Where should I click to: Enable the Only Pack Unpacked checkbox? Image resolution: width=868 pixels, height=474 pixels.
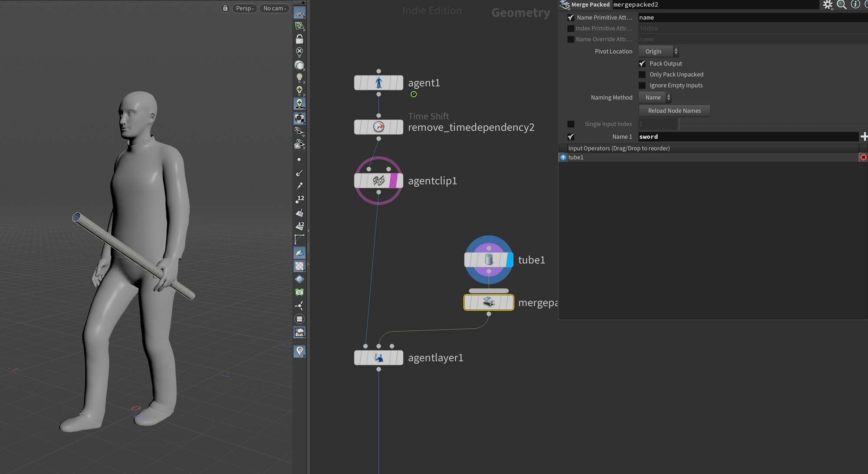coord(642,74)
